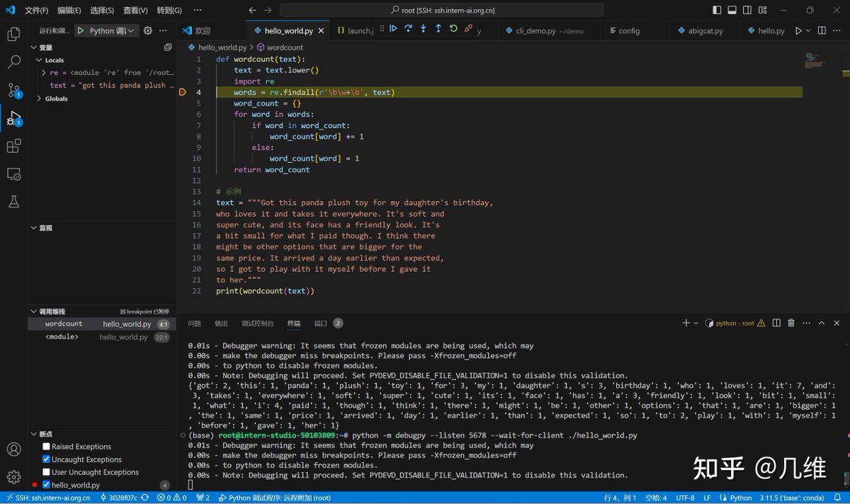Viewport: 850px width, 504px height.
Task: Switch to the 调试控制台 panel tab
Action: coord(257,323)
